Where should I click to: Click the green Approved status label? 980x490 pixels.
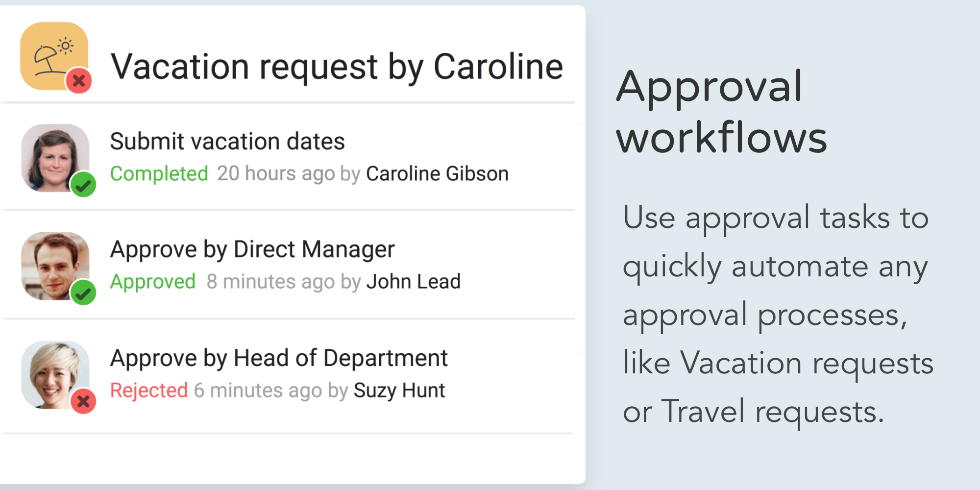(152, 282)
